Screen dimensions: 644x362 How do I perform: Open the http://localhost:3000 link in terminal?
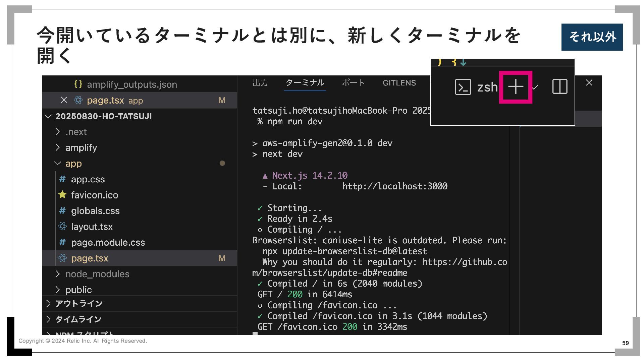pos(395,186)
